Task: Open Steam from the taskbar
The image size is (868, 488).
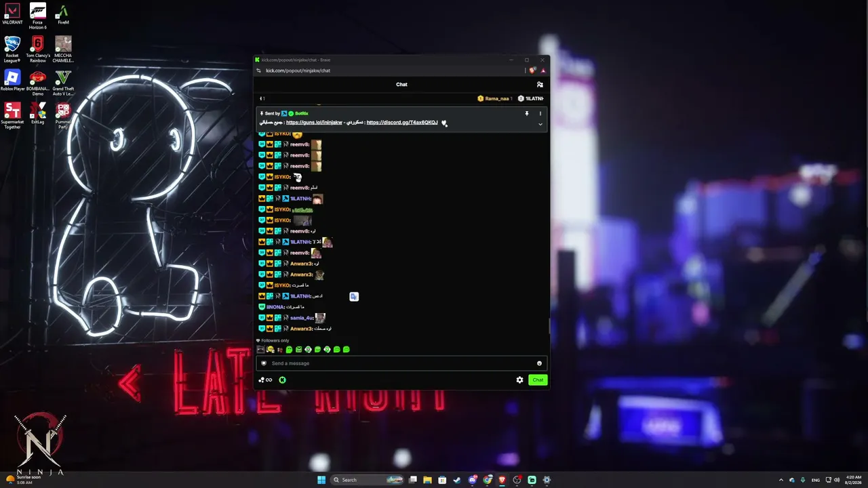Action: pos(457,480)
